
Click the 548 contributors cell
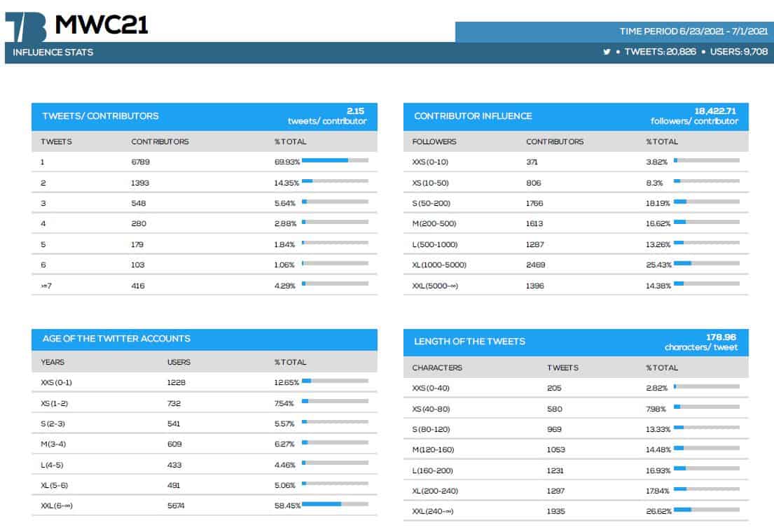[x=138, y=203]
